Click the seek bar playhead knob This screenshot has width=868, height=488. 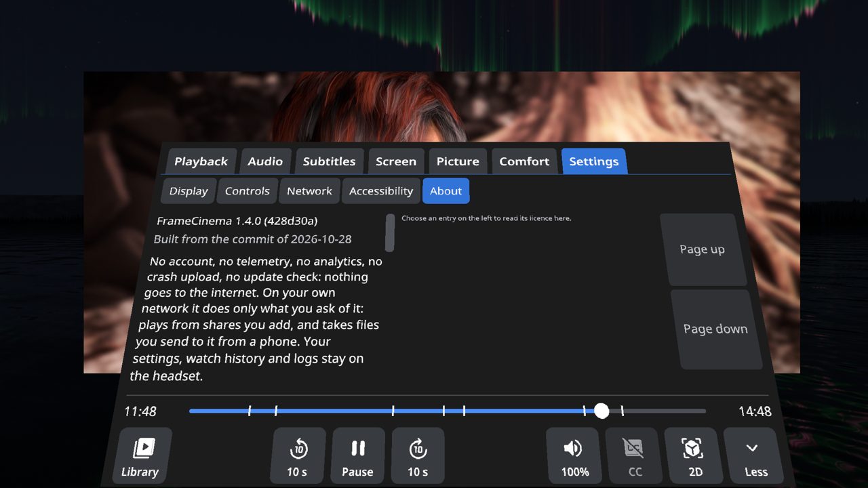pos(601,411)
